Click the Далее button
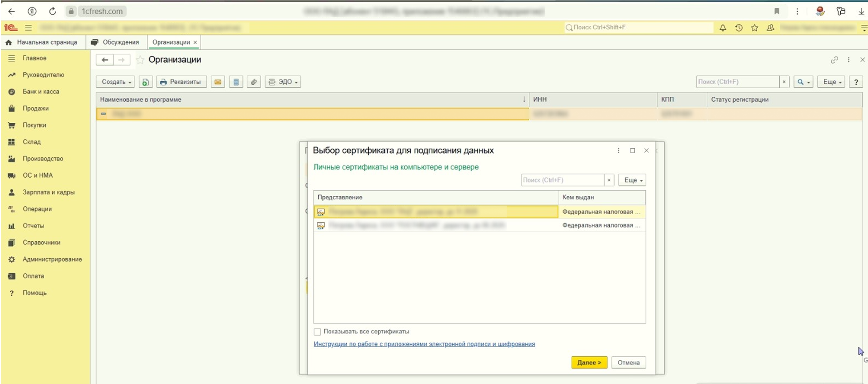The image size is (868, 384). click(589, 363)
